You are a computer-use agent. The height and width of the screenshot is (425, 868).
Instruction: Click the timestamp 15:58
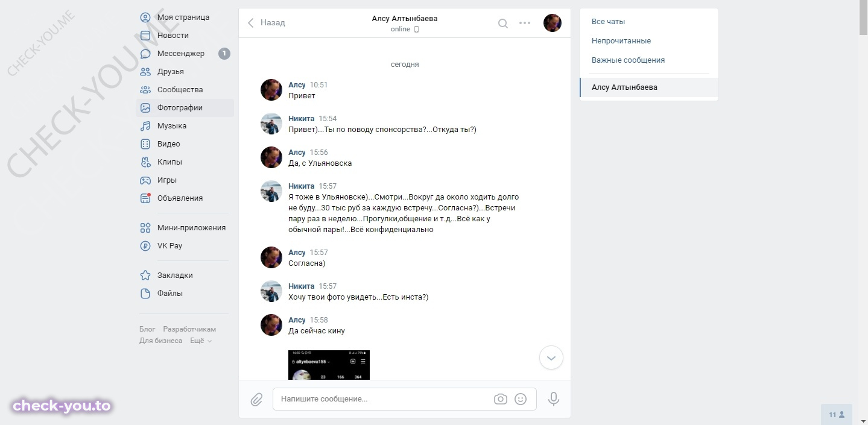click(318, 320)
